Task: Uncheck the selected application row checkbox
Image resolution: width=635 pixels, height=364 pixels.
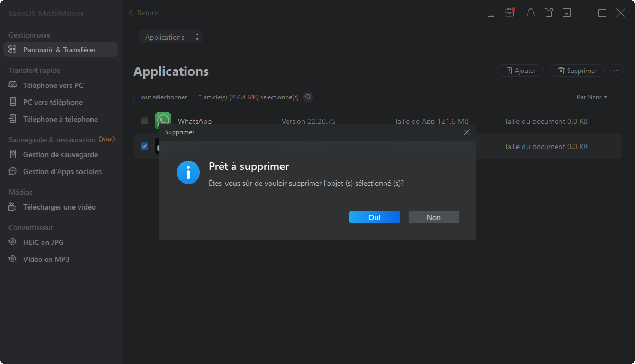Action: 144,146
